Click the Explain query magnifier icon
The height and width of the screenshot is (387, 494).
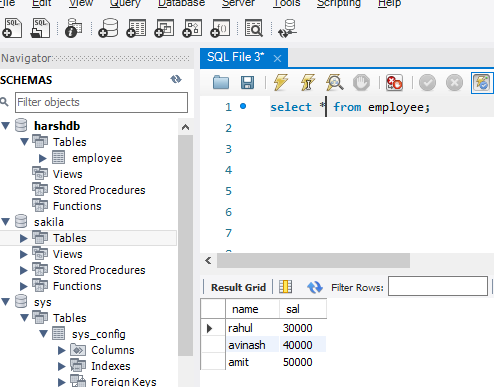click(x=334, y=82)
